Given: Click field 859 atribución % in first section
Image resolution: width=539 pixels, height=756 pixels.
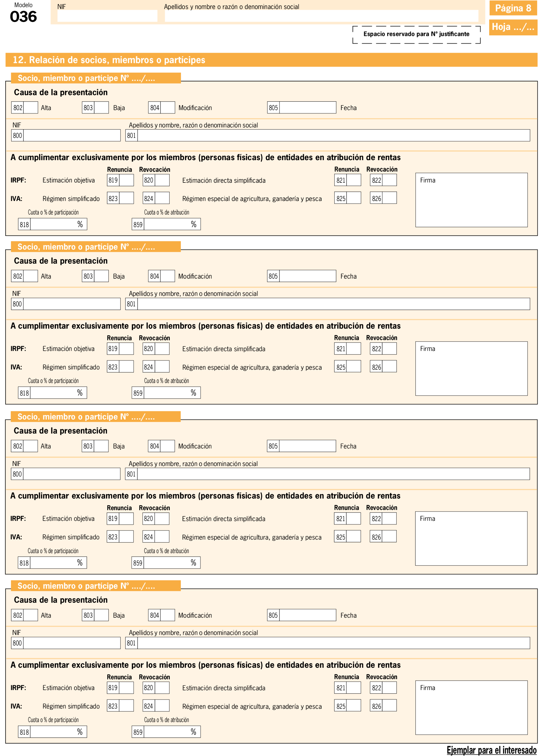Looking at the screenshot, I should [x=172, y=224].
